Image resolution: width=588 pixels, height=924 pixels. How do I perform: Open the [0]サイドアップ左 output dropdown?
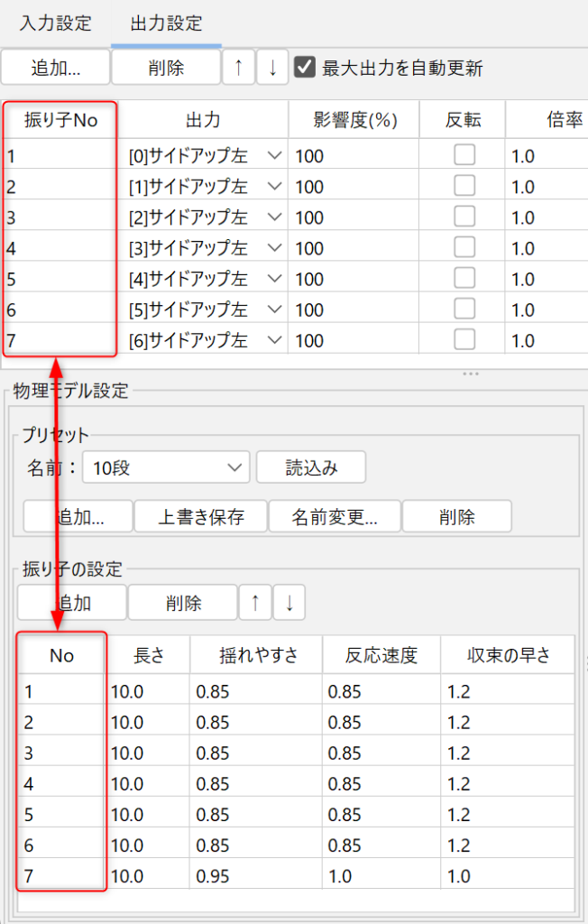coord(275,156)
